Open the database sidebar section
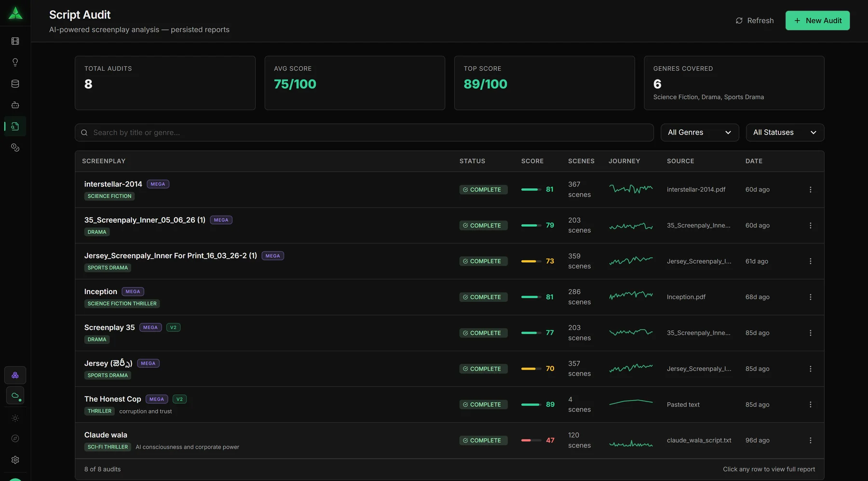The height and width of the screenshot is (481, 868). point(15,84)
